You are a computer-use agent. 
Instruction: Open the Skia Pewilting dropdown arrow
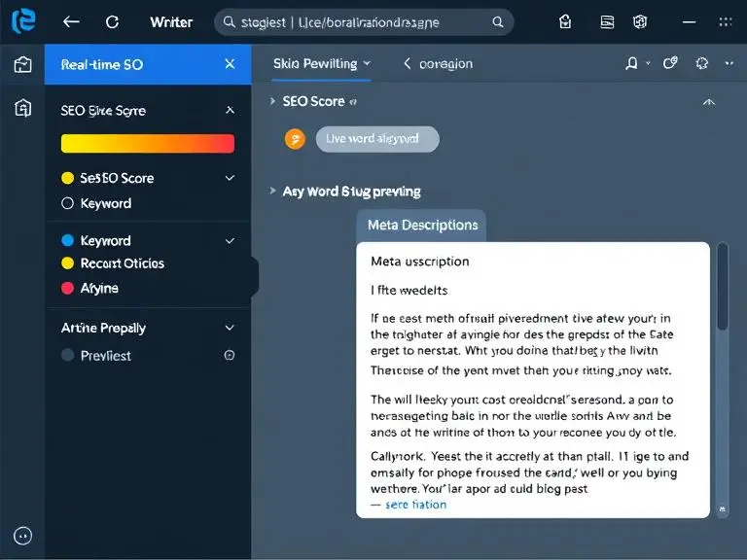[367, 63]
